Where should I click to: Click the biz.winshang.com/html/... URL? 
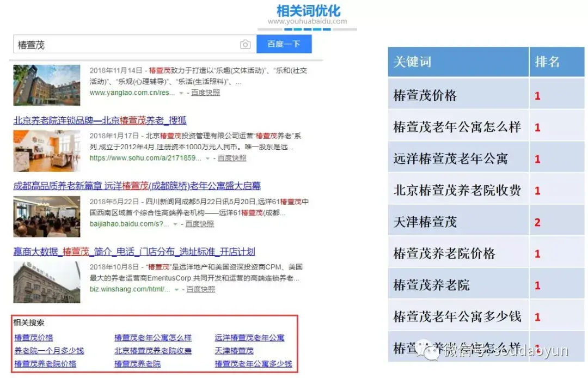(130, 289)
